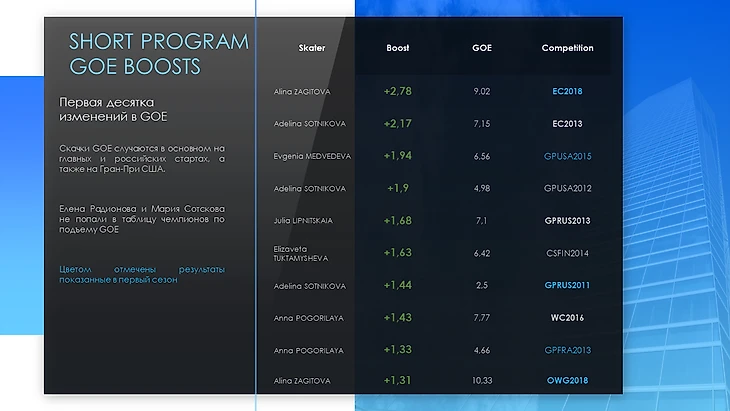Open the OWG2018 competition link

click(567, 381)
